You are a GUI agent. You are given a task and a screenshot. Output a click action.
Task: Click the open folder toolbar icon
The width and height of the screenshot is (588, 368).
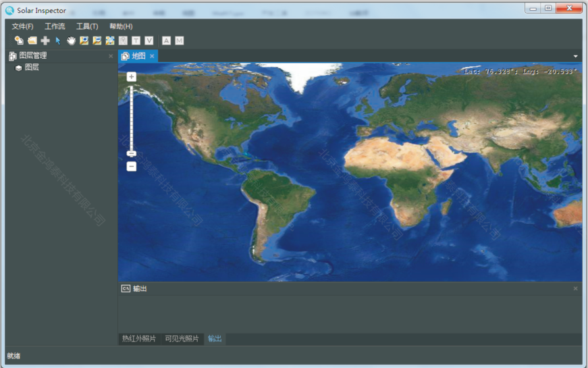(x=32, y=41)
